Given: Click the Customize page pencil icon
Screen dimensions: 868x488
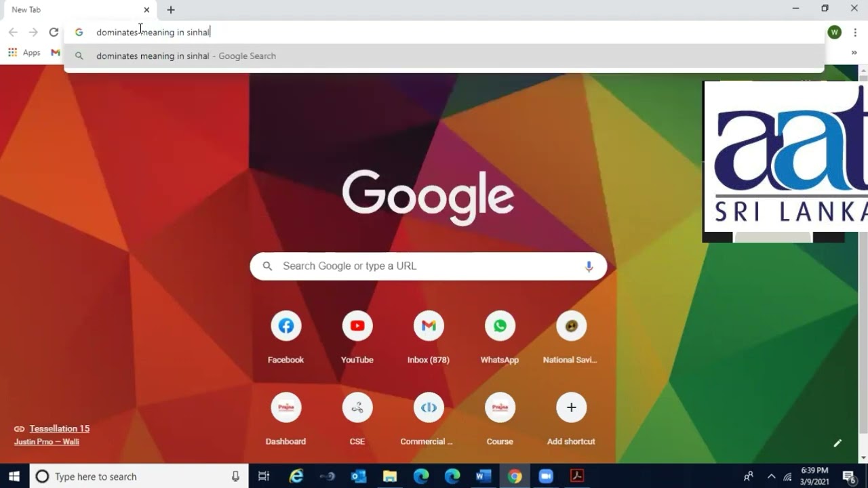Looking at the screenshot, I should pyautogui.click(x=837, y=443).
